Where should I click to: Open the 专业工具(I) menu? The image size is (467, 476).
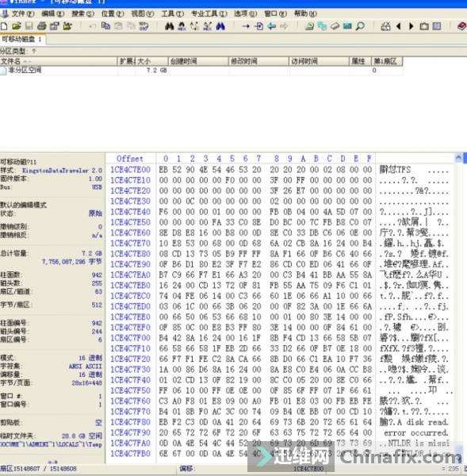209,13
